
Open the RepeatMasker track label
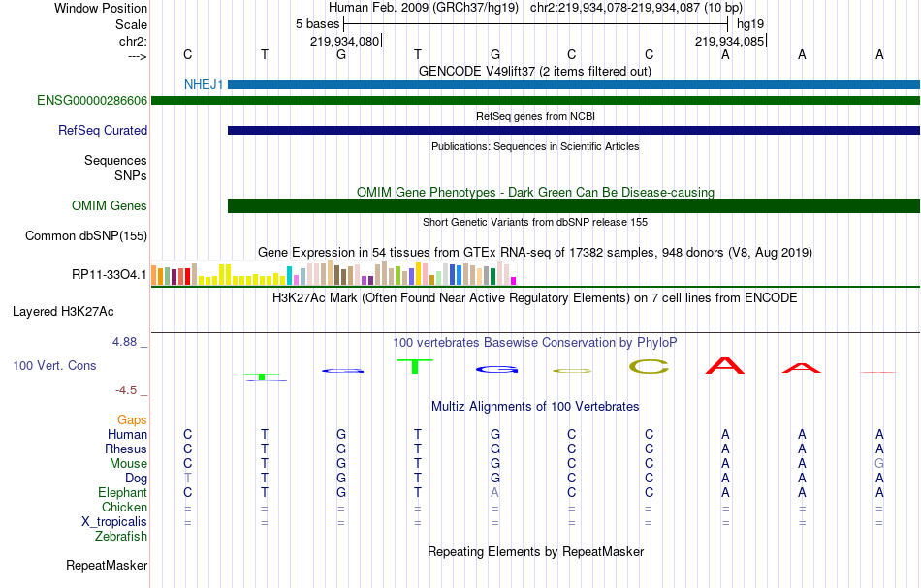tap(107, 566)
